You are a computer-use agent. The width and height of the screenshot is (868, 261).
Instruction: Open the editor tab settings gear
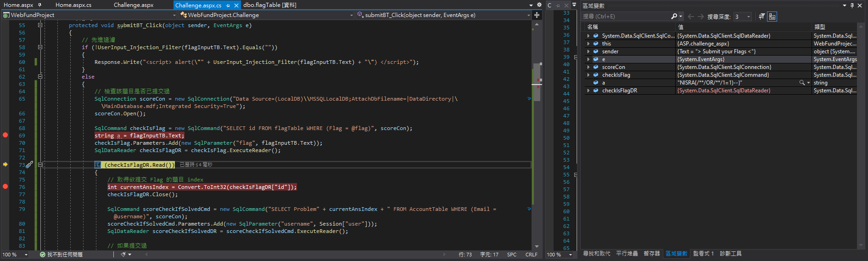point(539,5)
